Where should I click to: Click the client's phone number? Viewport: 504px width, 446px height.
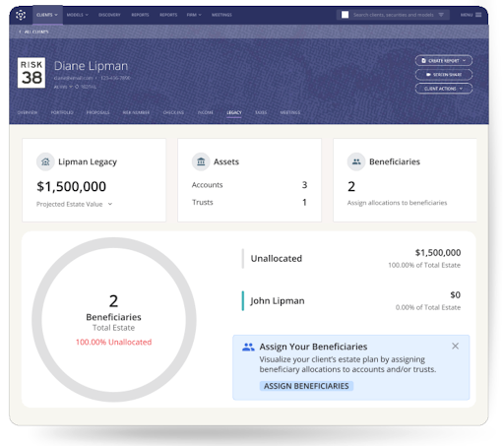click(x=115, y=78)
